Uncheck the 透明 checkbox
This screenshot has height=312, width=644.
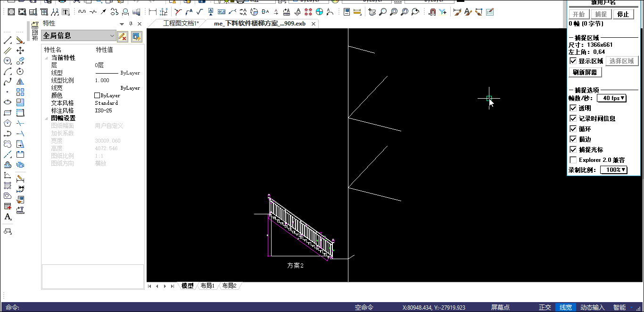[x=573, y=108]
